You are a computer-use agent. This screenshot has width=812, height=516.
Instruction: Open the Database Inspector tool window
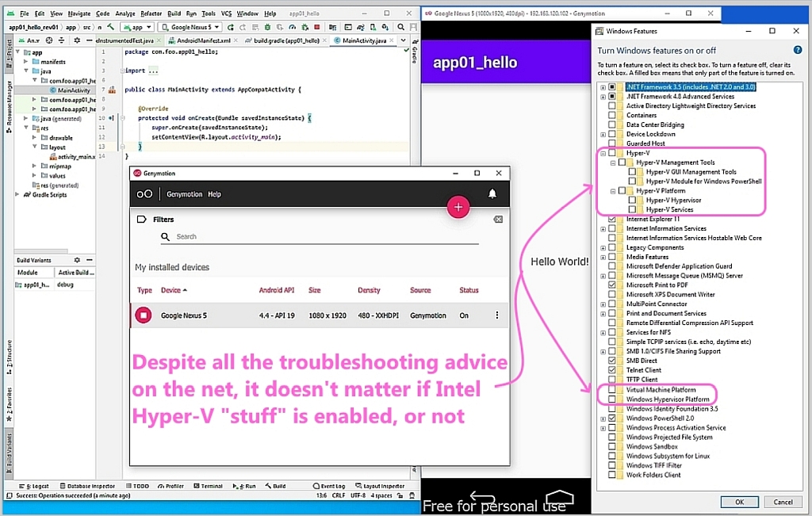[x=87, y=486]
